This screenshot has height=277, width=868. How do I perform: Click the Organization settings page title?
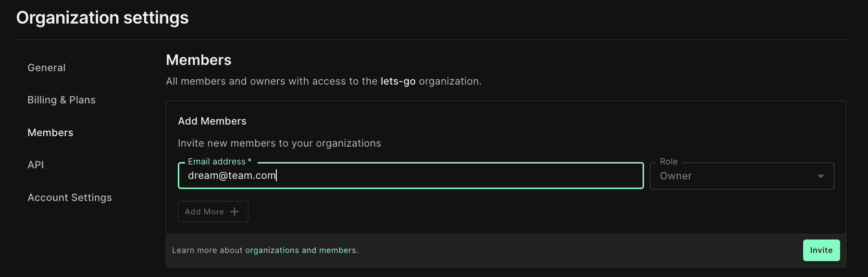pyautogui.click(x=102, y=18)
